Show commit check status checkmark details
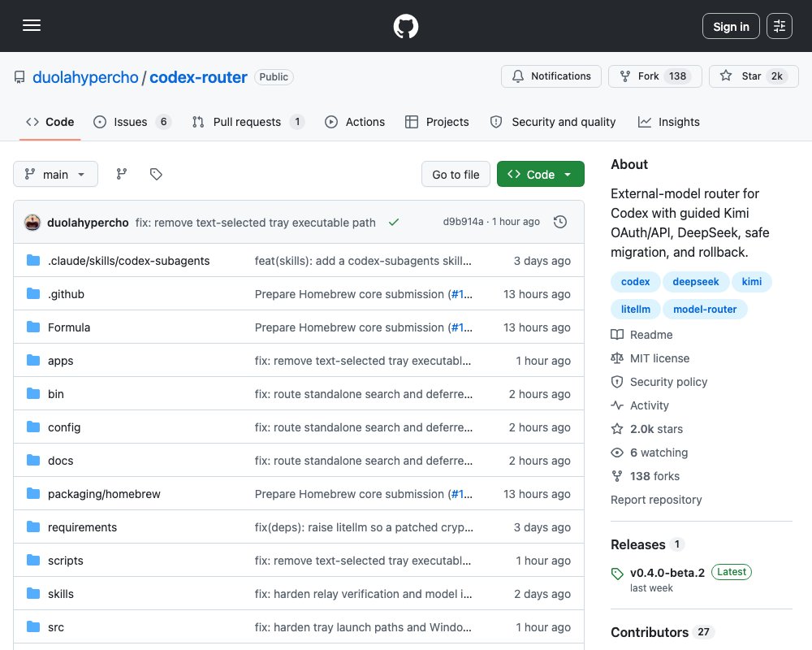Screen dimensions: 812x650 point(394,223)
